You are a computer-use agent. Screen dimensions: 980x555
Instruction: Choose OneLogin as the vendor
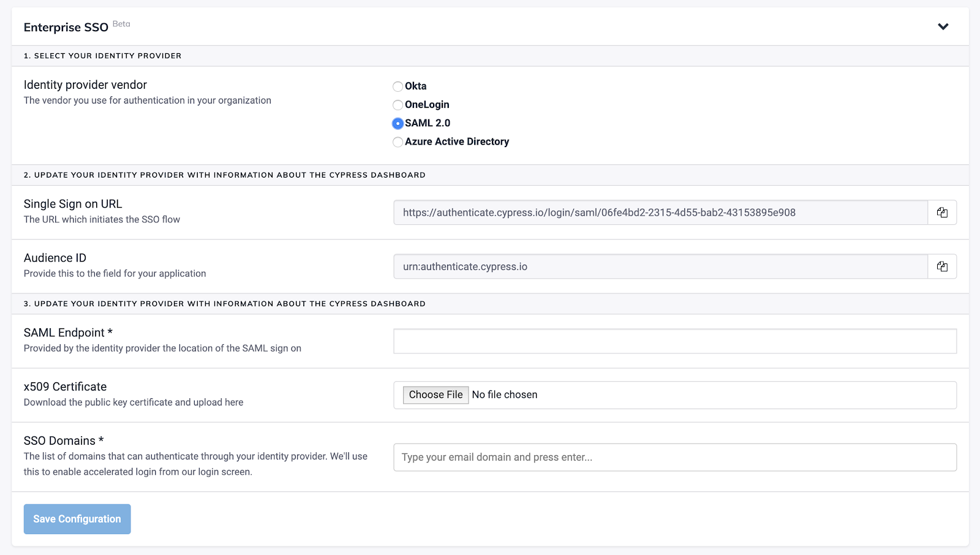(x=398, y=105)
